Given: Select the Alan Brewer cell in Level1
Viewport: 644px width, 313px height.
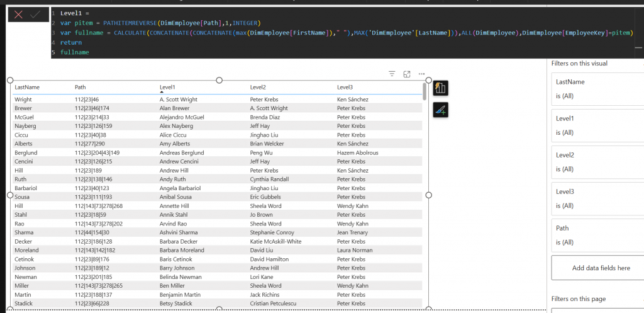Looking at the screenshot, I should 174,108.
